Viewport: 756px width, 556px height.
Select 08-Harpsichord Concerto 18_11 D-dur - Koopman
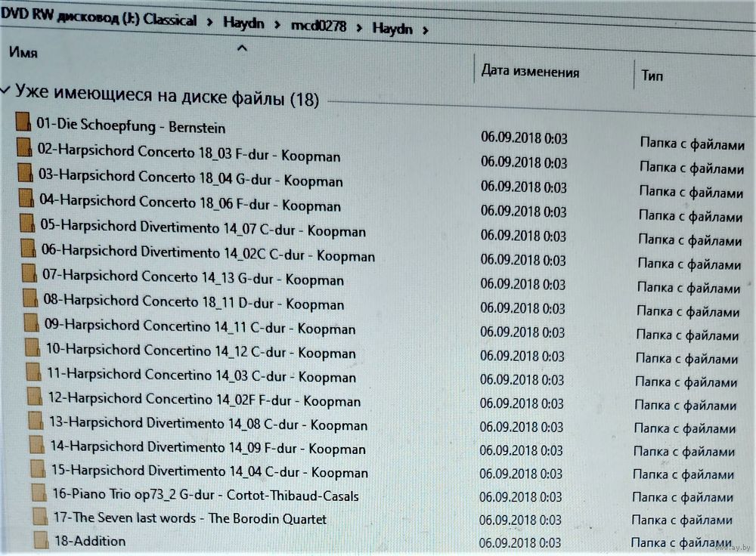click(x=194, y=301)
